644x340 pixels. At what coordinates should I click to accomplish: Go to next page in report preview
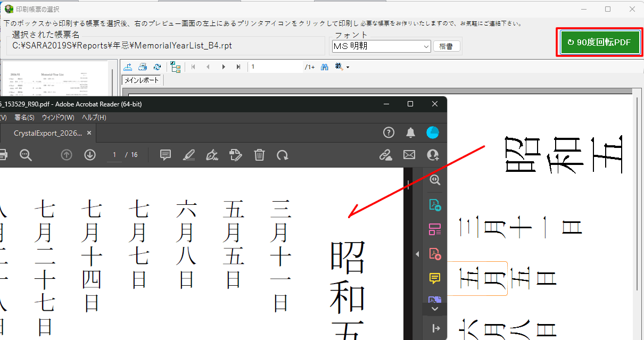[224, 67]
